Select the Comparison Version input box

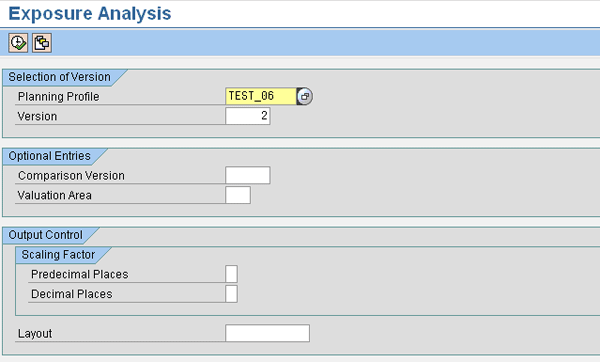point(248,175)
